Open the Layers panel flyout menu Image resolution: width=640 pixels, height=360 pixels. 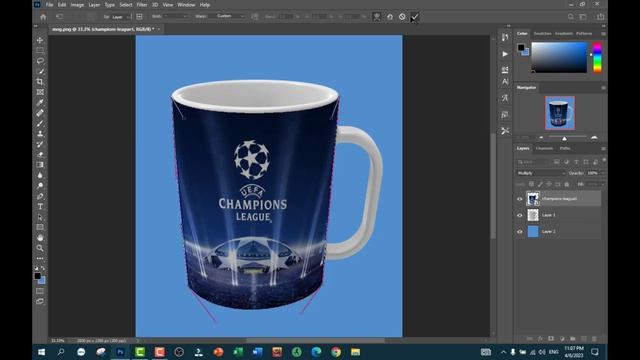click(603, 149)
